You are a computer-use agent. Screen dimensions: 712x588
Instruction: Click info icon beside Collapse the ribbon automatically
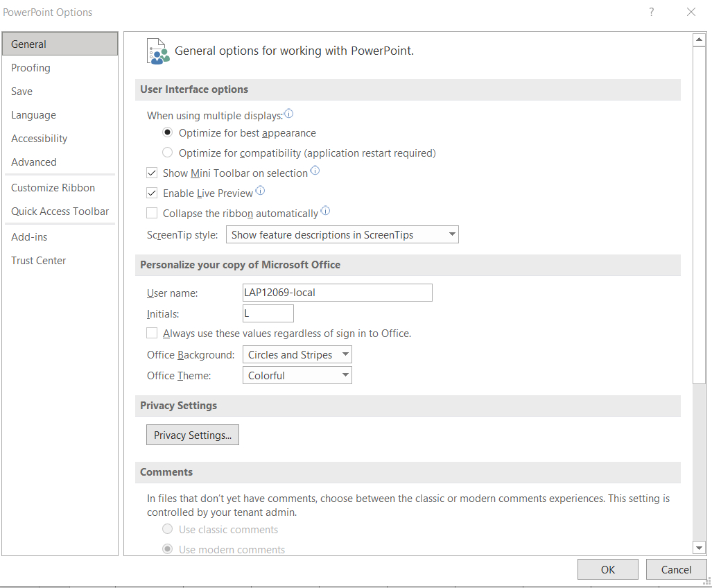[x=325, y=211]
